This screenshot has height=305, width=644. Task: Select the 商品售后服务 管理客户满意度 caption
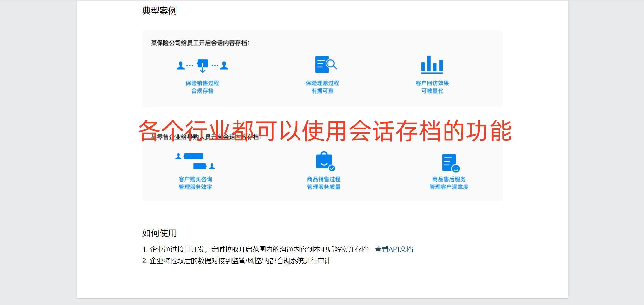(x=449, y=183)
